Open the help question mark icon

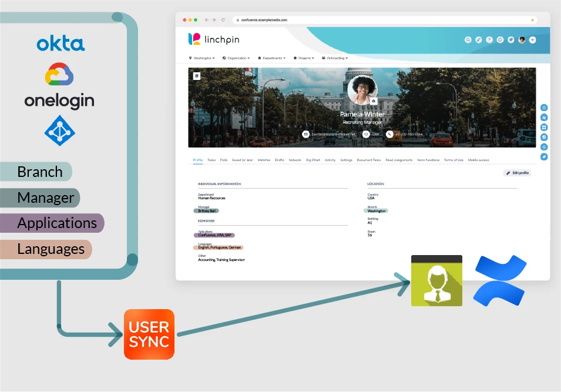tap(489, 40)
